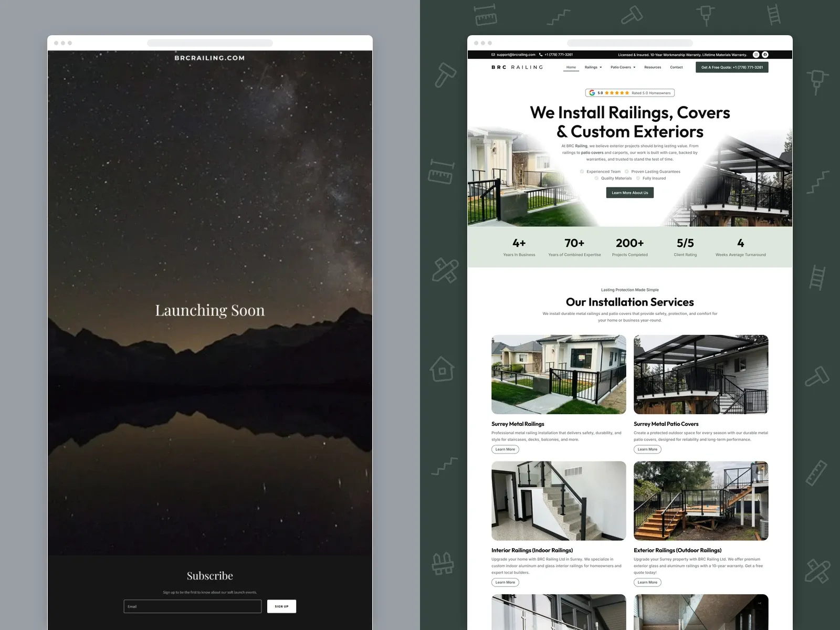Click the envelope icon beside support@brcrailing.com
The height and width of the screenshot is (630, 840).
click(x=493, y=55)
